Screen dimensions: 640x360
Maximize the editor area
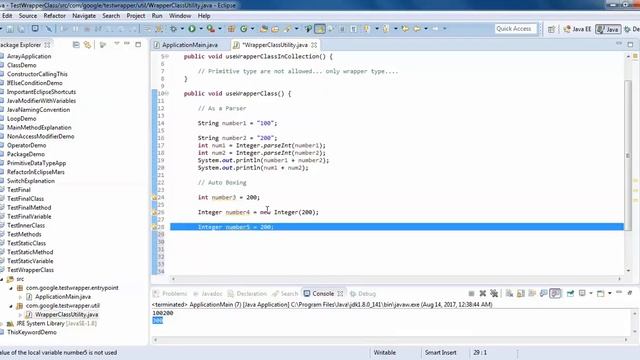tap(630, 44)
